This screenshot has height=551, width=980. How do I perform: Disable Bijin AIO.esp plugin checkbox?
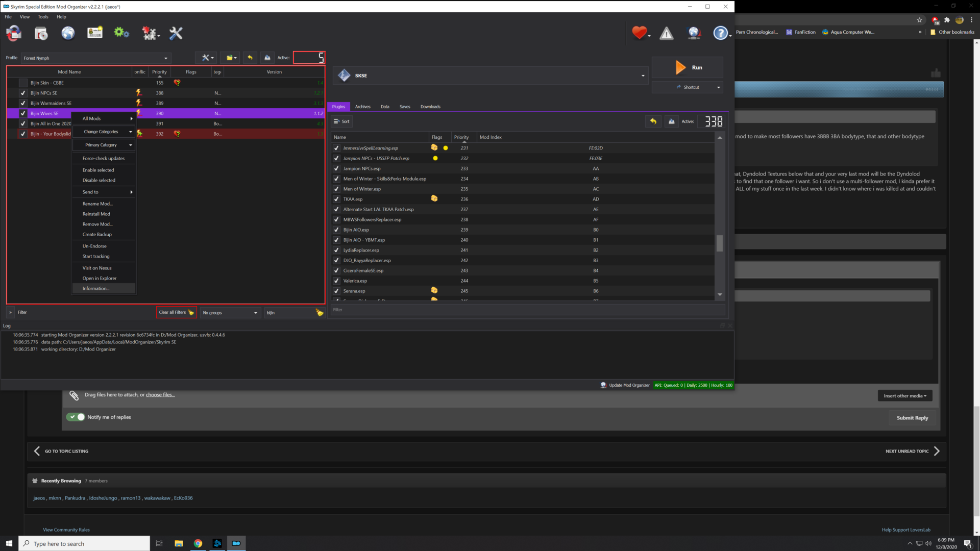(x=336, y=230)
